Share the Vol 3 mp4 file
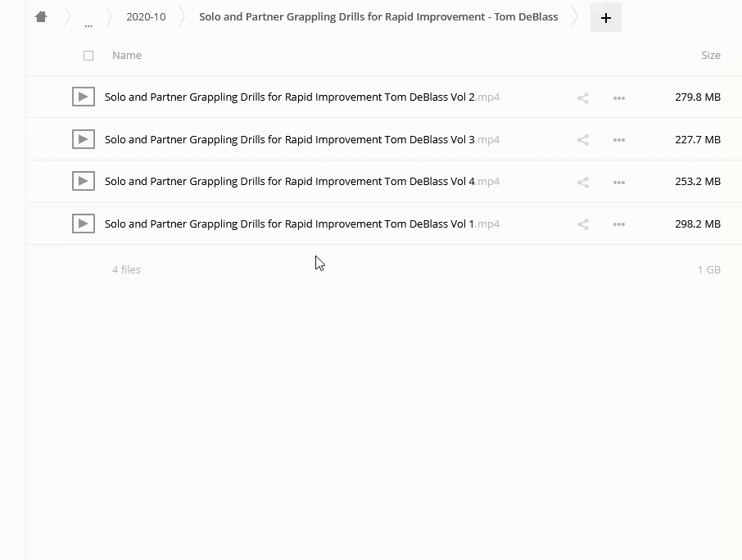The width and height of the screenshot is (742, 560). (x=582, y=140)
